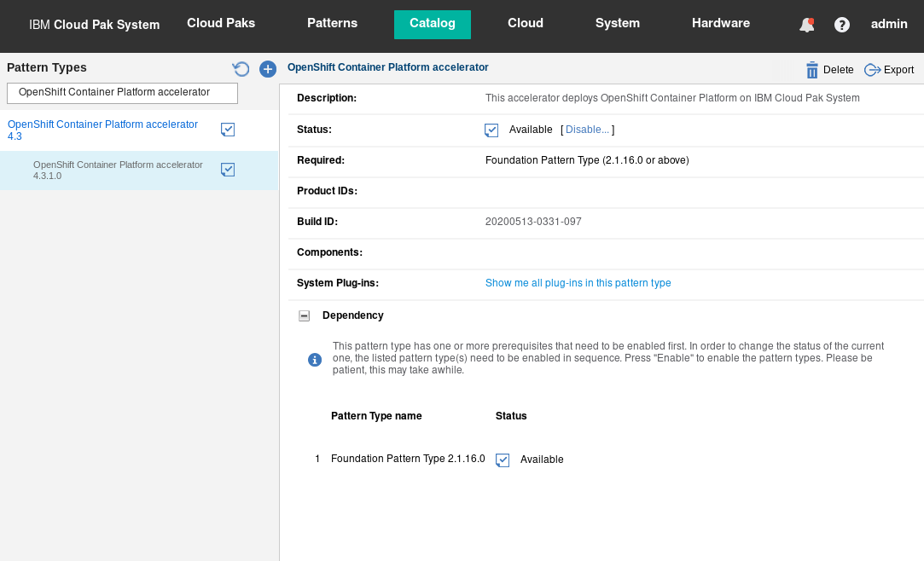Refresh the Pattern Types list

tap(241, 69)
